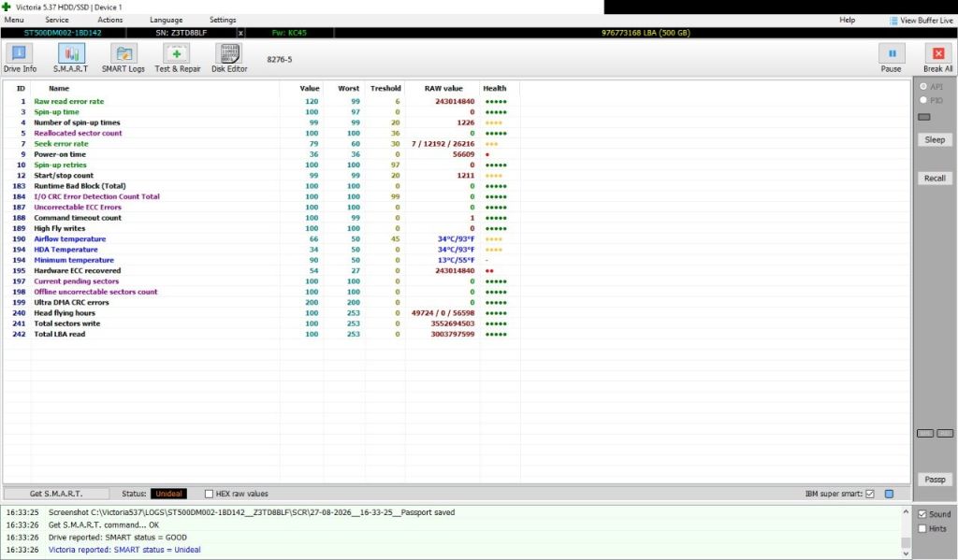This screenshot has height=560, width=958.
Task: Click the log scrollbar up arrow
Action: click(906, 511)
